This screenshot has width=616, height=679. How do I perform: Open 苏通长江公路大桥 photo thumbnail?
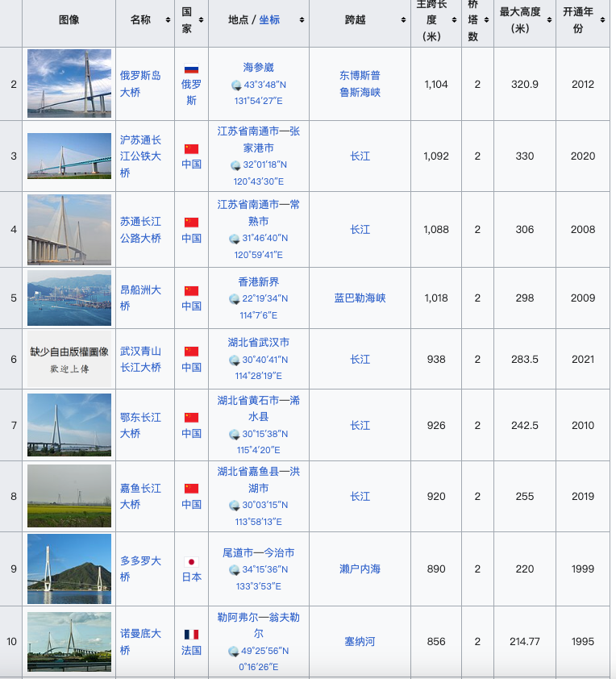69,230
